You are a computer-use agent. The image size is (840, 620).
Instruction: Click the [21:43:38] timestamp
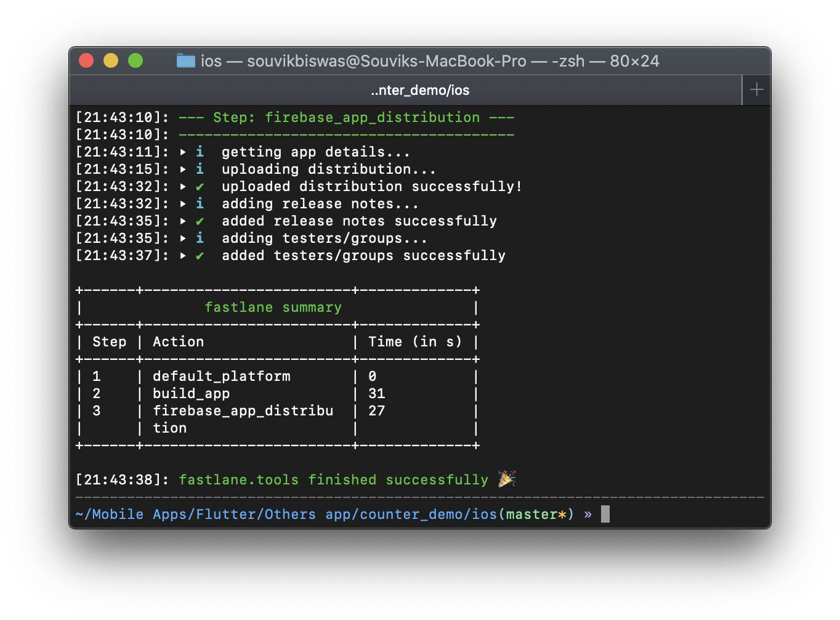click(122, 479)
